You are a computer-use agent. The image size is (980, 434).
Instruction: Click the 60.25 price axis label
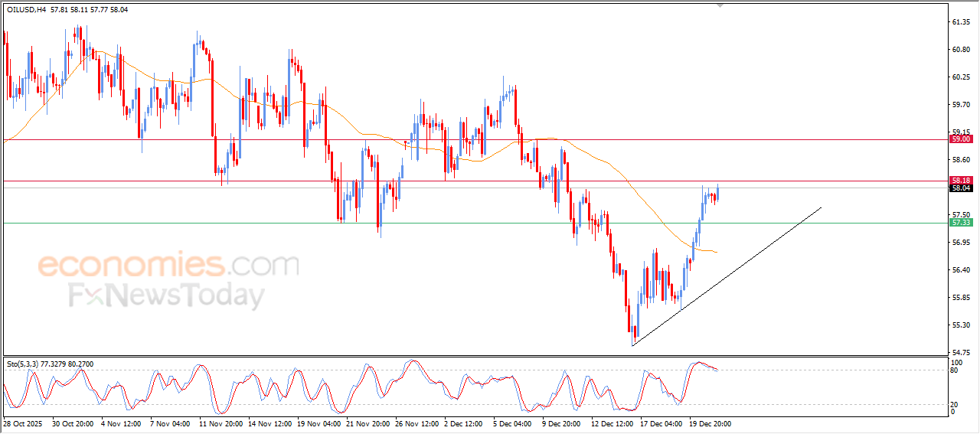click(x=962, y=77)
